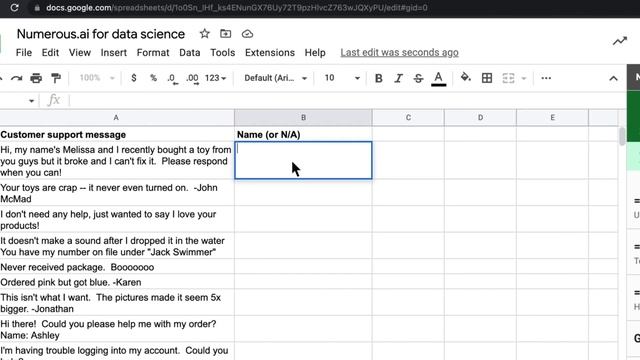Check cloud save status icon
The image size is (640, 360).
pos(247,34)
